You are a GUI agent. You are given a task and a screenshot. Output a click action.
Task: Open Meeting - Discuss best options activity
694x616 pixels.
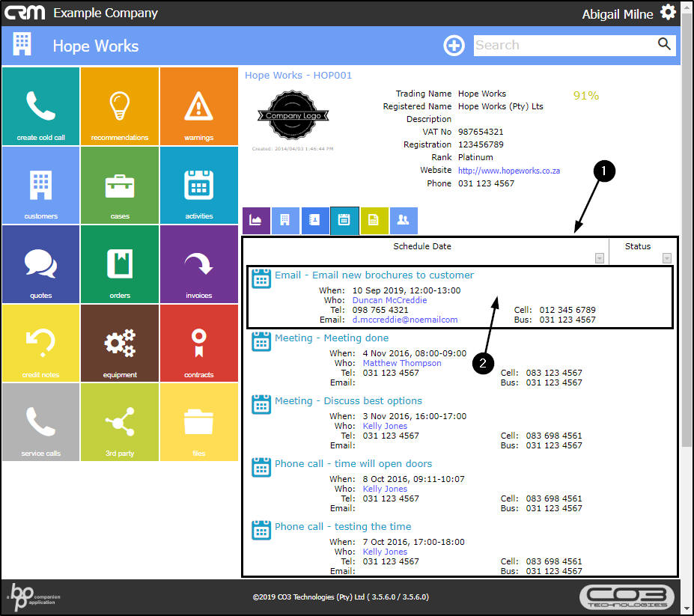[x=348, y=400]
